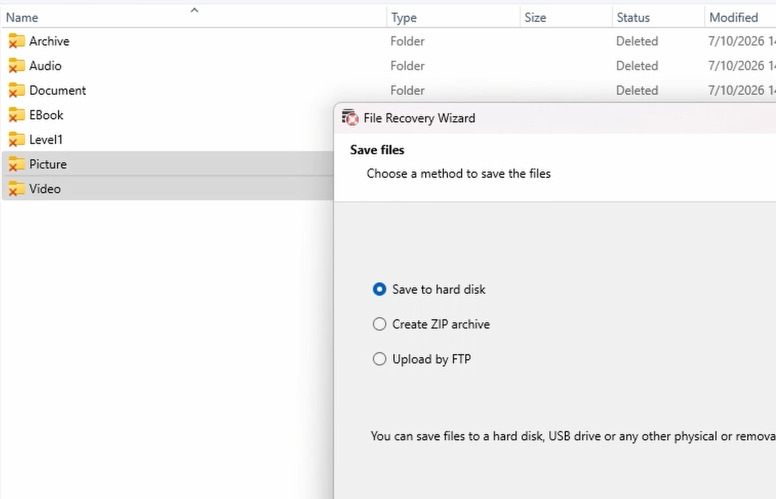Select the Video folder name
The height and width of the screenshot is (499, 776).
click(45, 189)
